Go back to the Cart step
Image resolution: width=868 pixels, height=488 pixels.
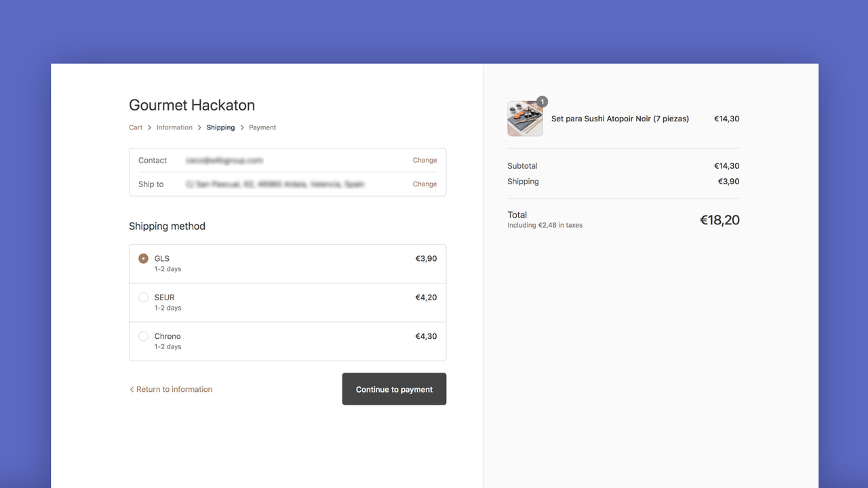coord(135,127)
